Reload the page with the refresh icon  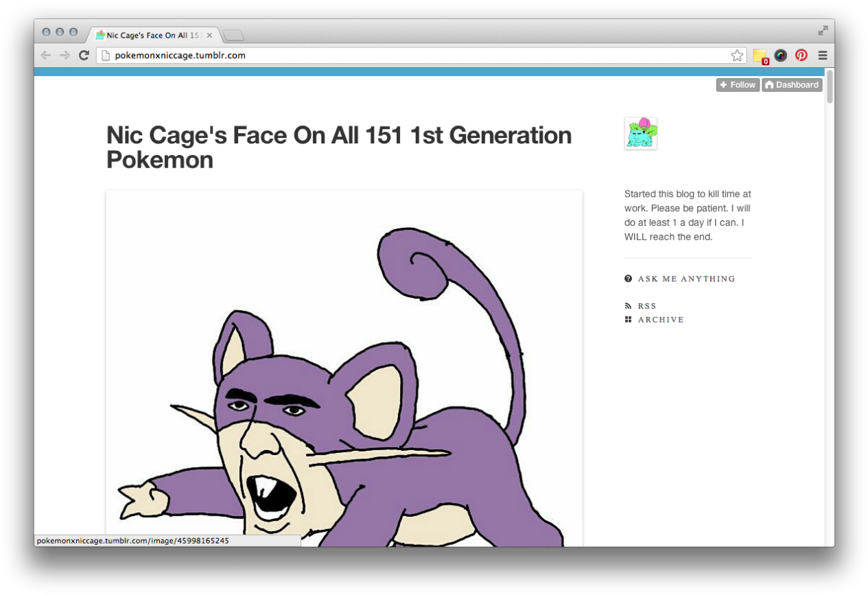[84, 56]
